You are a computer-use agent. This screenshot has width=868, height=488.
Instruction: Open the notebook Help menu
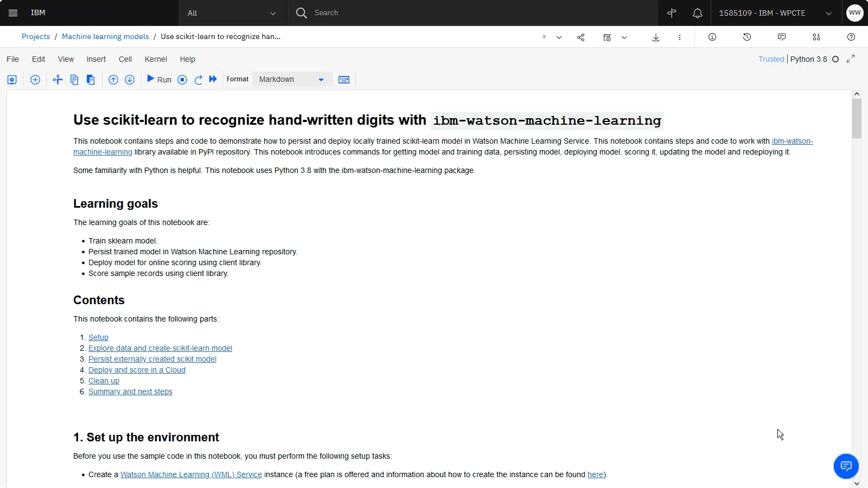coord(188,59)
